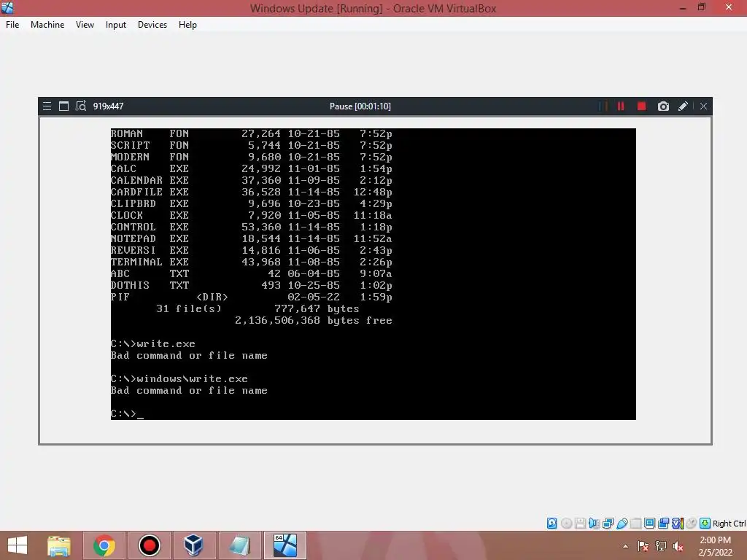Click the CLOCK EXE directory entry
The image size is (747, 560).
pos(251,215)
